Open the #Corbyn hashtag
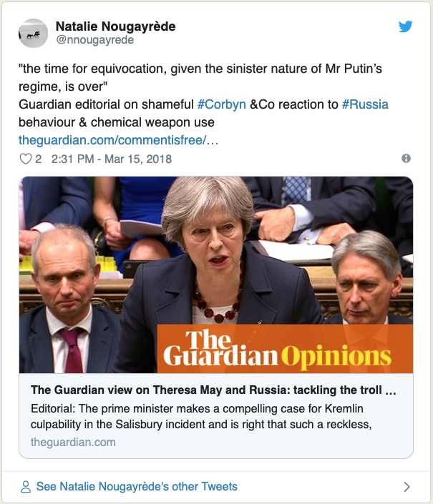Image resolution: width=433 pixels, height=504 pixels. 222,104
